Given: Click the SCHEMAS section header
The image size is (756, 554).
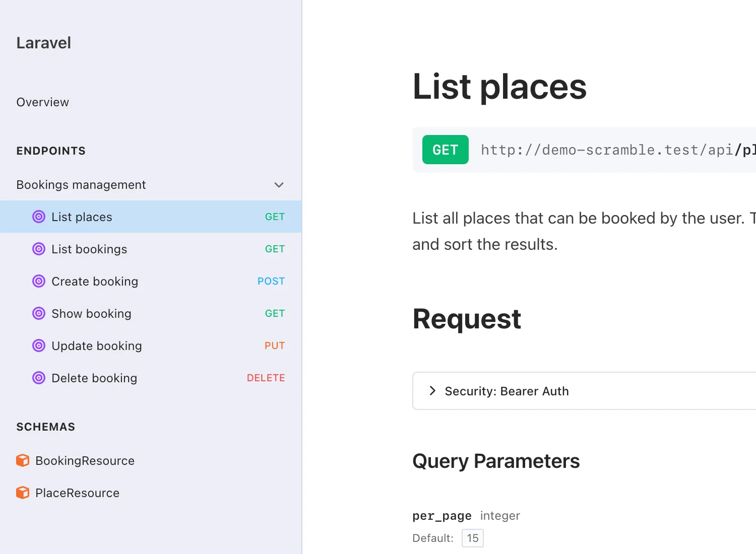Looking at the screenshot, I should point(45,427).
